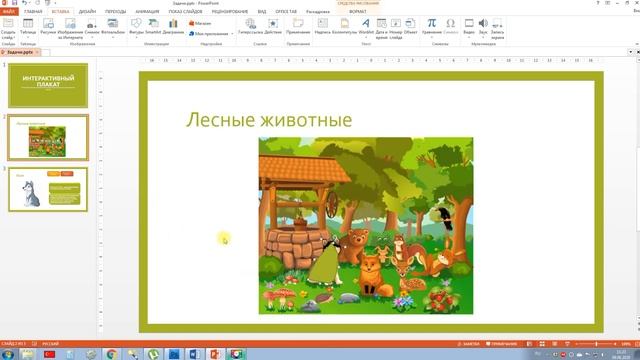This screenshot has height=360, width=640.
Task: Adjust the zoom slider in status bar
Action: click(x=596, y=344)
